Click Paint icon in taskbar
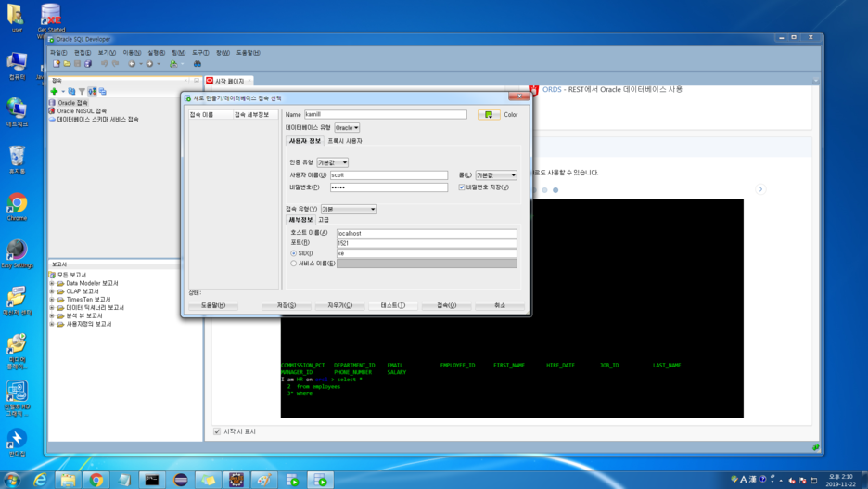 (x=264, y=480)
